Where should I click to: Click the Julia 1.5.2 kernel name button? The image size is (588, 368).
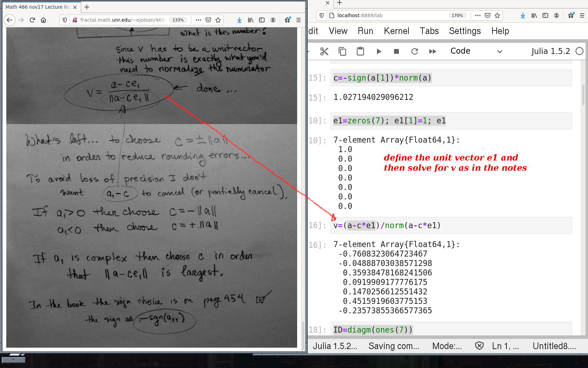[x=550, y=51]
